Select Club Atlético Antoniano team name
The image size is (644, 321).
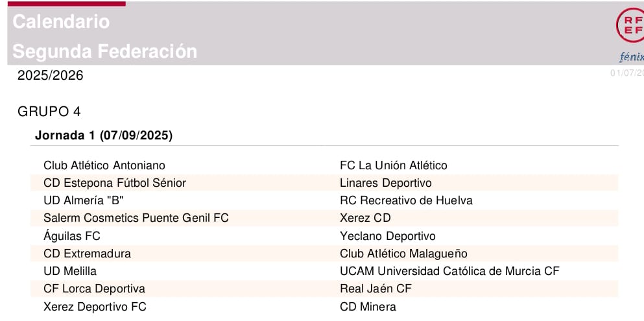[104, 165]
